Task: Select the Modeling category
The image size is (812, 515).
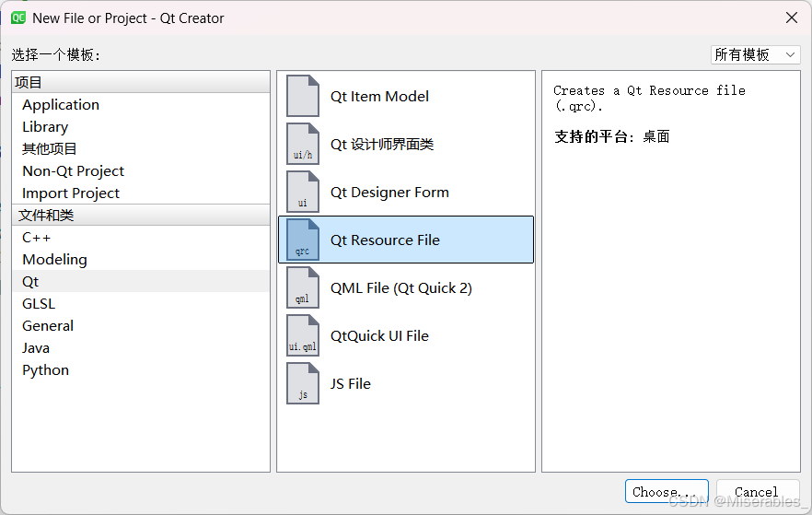Action: tap(141, 260)
